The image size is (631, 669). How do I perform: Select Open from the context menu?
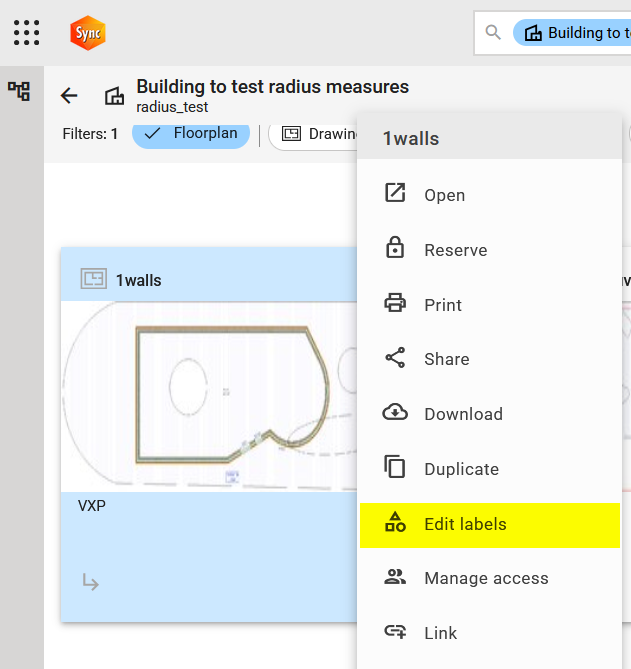point(444,195)
